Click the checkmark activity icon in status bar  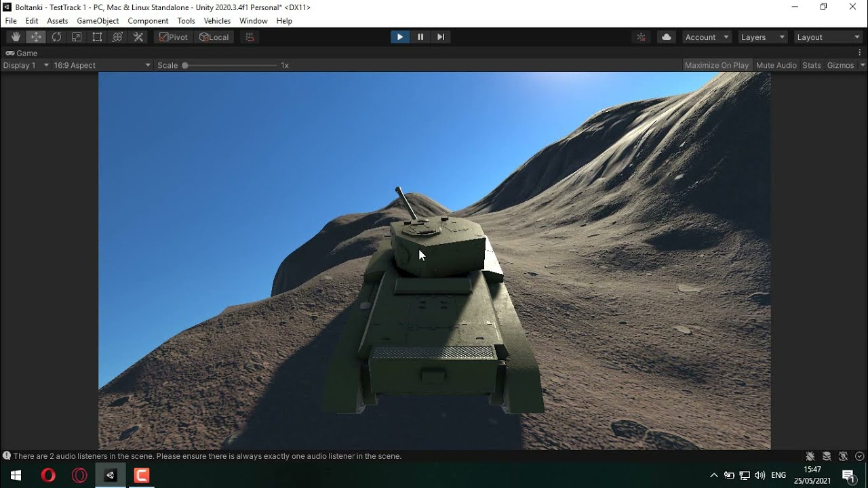tap(859, 456)
